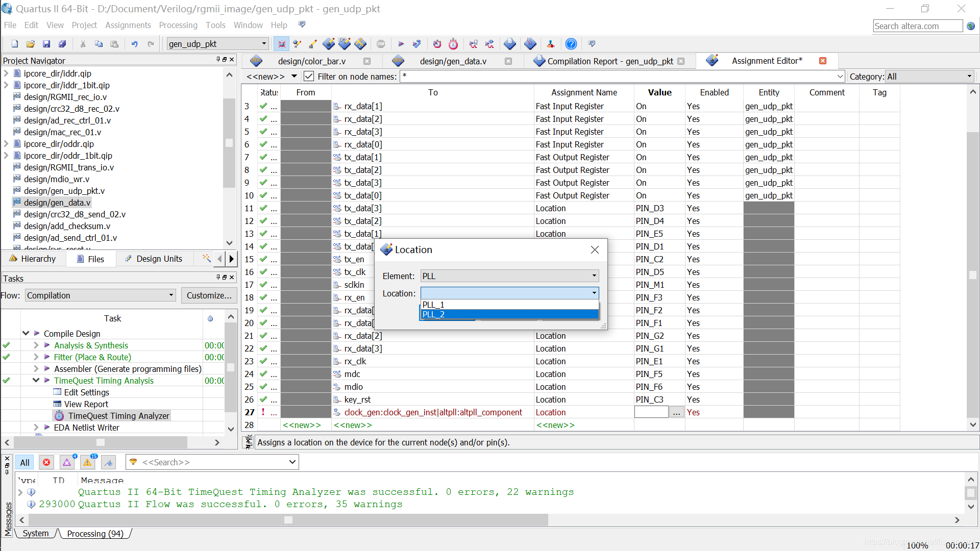This screenshot has height=551, width=980.
Task: Select PLL_2 from the Location list
Action: tap(509, 314)
